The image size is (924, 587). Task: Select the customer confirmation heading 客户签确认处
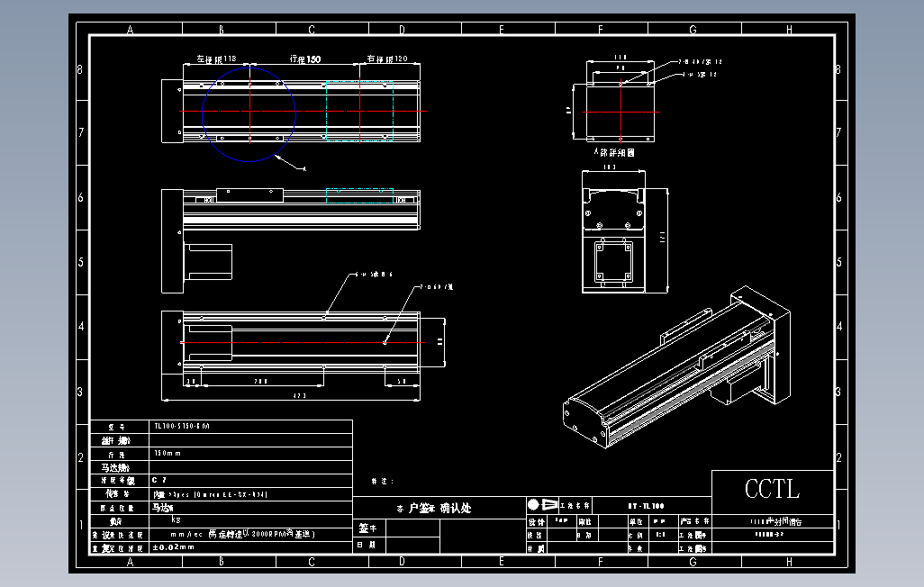pyautogui.click(x=434, y=508)
